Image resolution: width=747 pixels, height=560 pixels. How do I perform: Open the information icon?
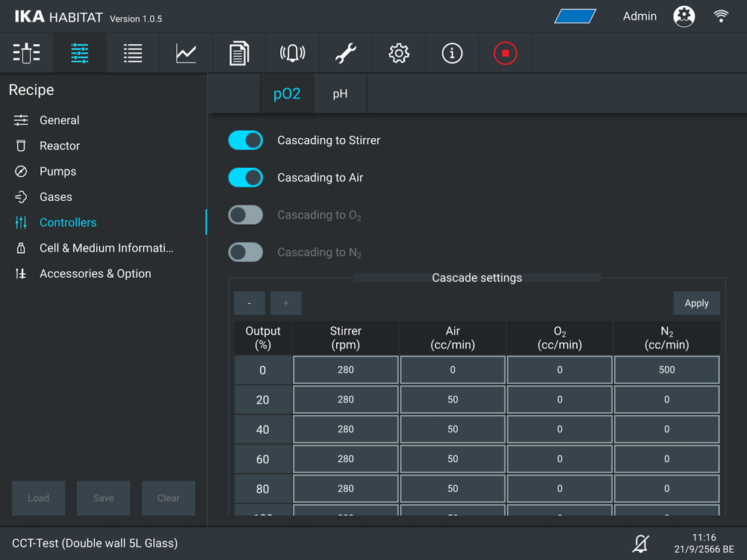tap(452, 53)
